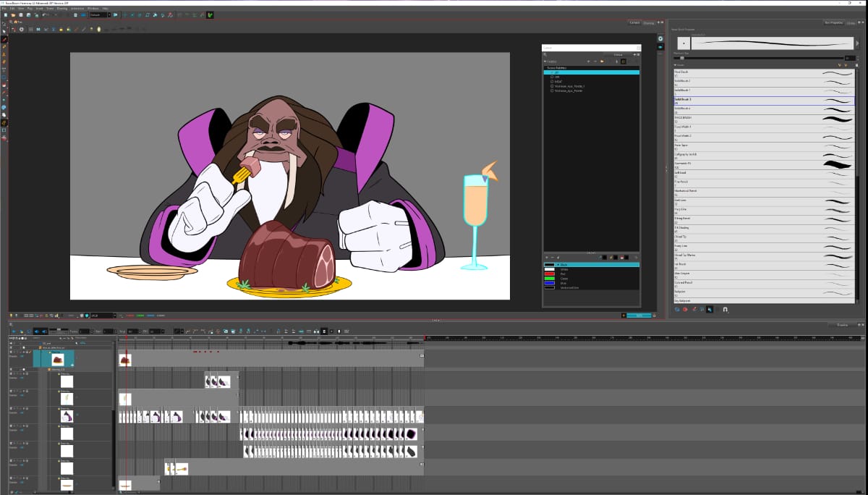The image size is (868, 495).
Task: Click the green icon in top toolbar
Action: tap(210, 14)
